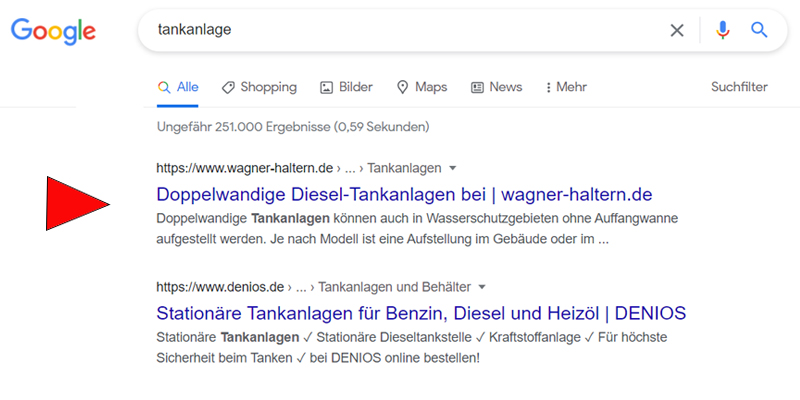800x400 pixels.
Task: Open Suchfilter options
Action: (x=739, y=87)
